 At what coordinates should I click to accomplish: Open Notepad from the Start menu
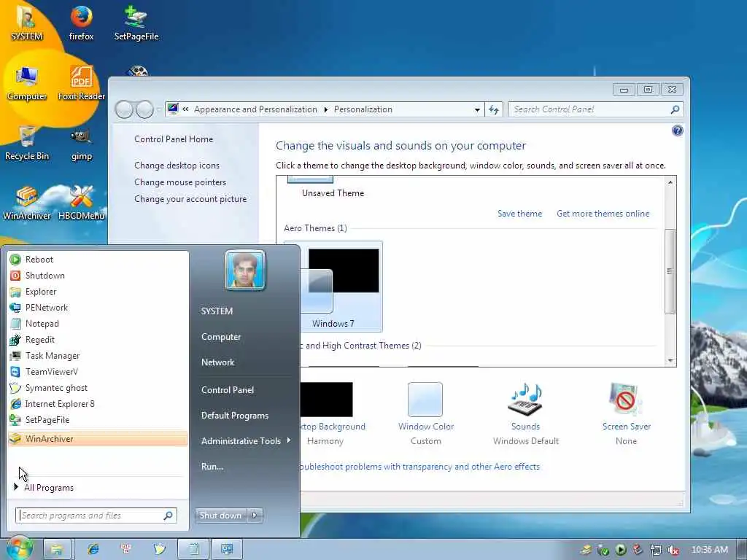click(98, 323)
